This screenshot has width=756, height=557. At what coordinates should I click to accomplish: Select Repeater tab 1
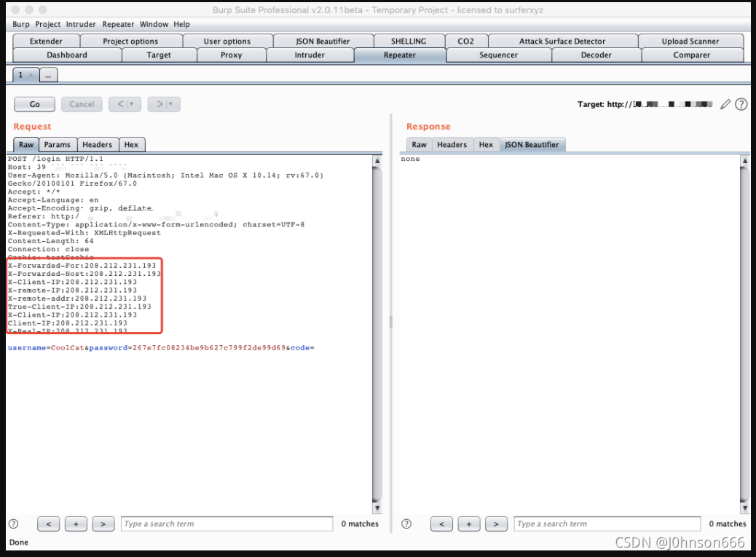[20, 75]
